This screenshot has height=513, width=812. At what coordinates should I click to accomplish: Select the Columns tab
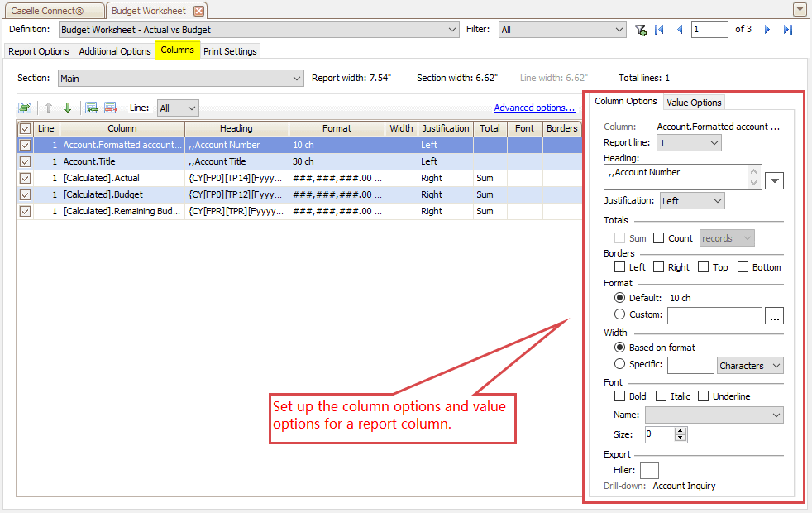coord(177,50)
